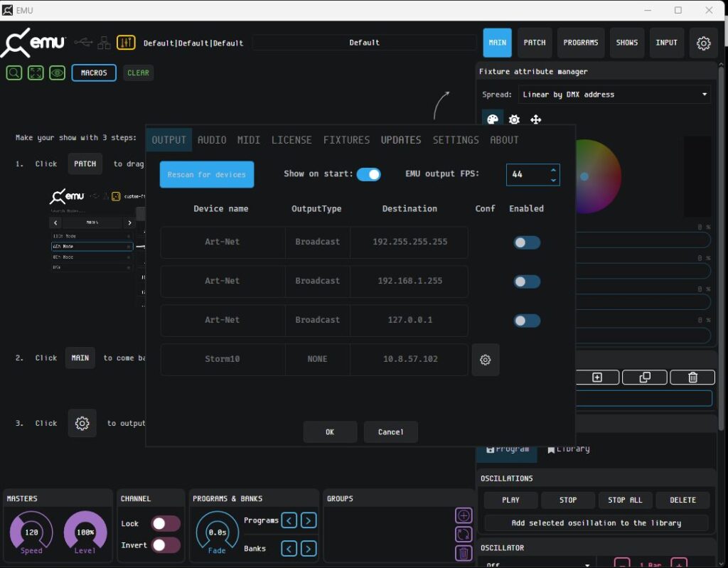728x568 pixels.
Task: Toggle the green eye visibility icon
Action: click(x=57, y=73)
